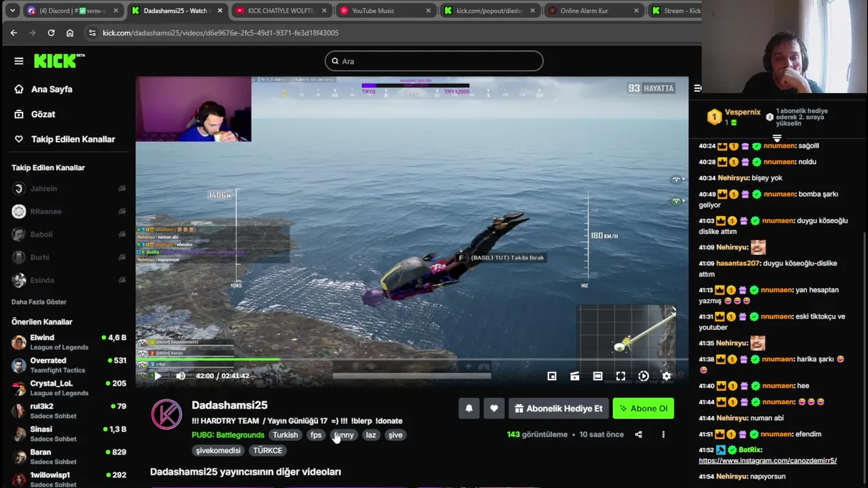868x488 pixels.
Task: Open Baran recommended channel
Action: click(69, 457)
